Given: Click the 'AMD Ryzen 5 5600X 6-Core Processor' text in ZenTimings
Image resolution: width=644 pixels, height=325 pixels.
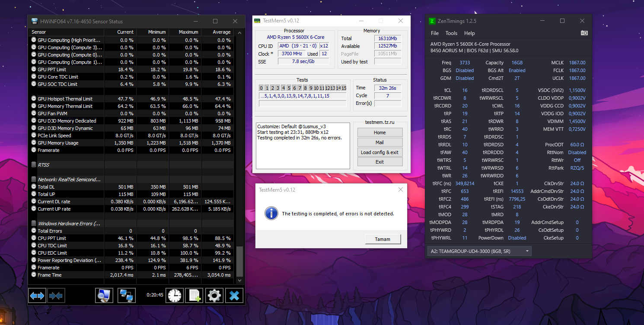Looking at the screenshot, I should 470,44.
